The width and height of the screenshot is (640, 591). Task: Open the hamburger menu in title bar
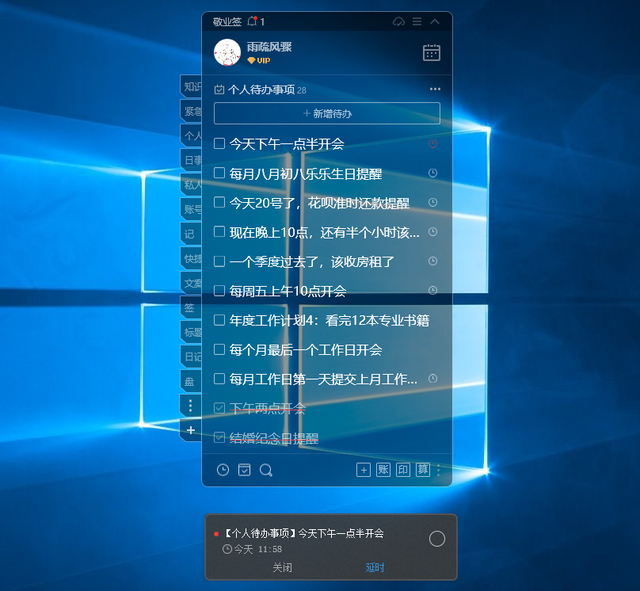(x=417, y=21)
